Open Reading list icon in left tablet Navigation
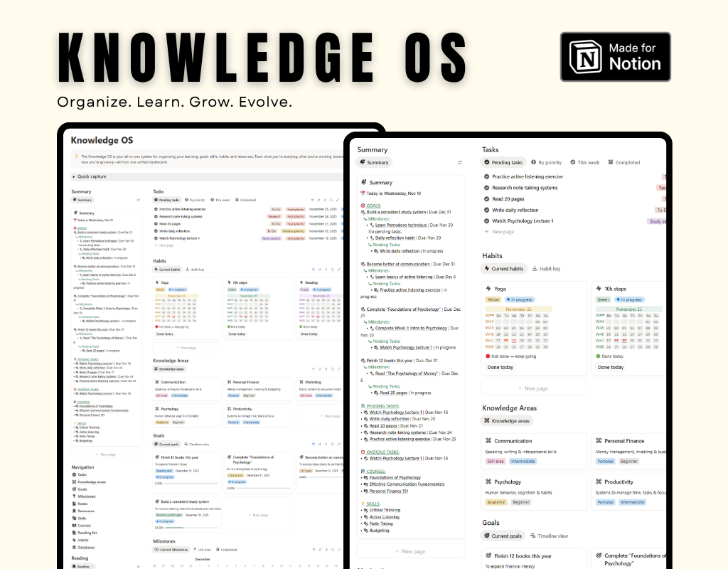The height and width of the screenshot is (569, 728). [74, 533]
